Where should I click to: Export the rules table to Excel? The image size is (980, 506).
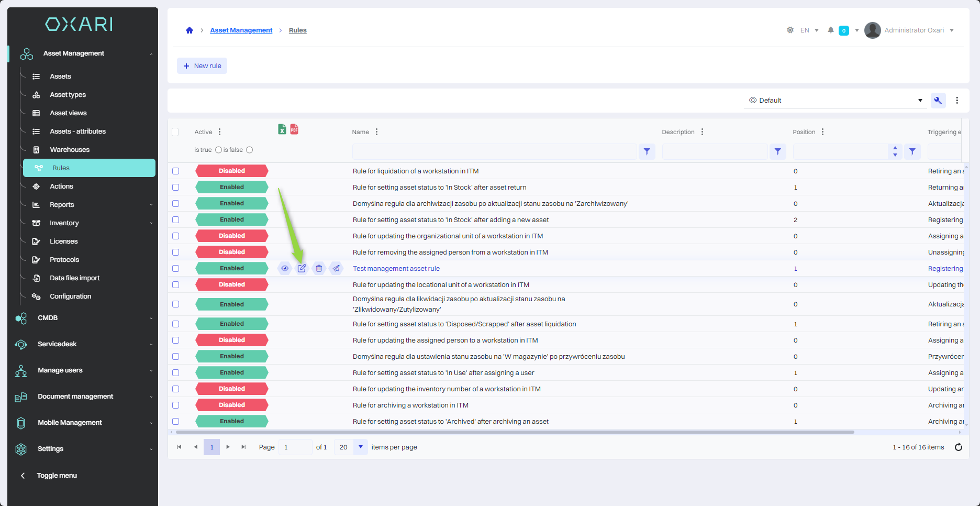pyautogui.click(x=282, y=129)
